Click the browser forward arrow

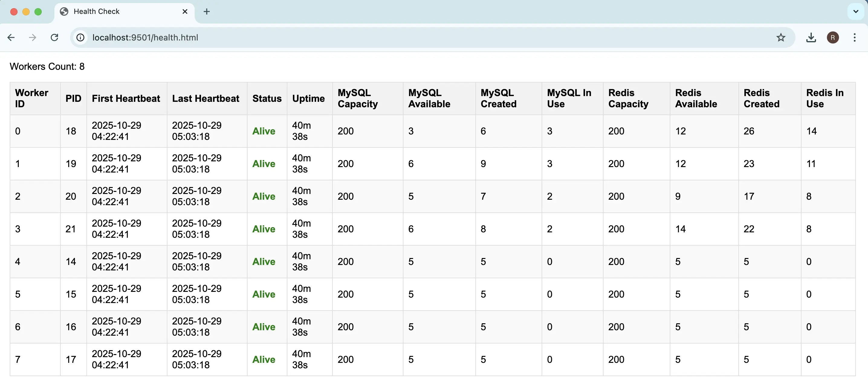[x=33, y=37]
